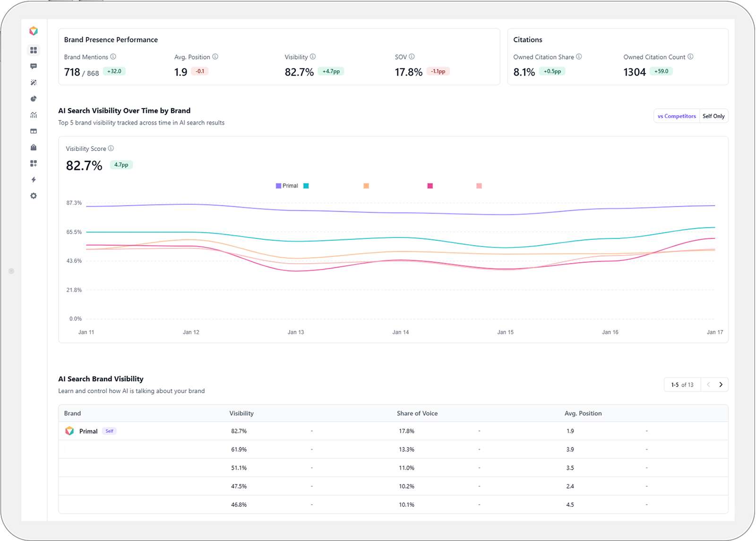Open the shopping bag icon in sidebar
The width and height of the screenshot is (756, 541).
pyautogui.click(x=34, y=147)
